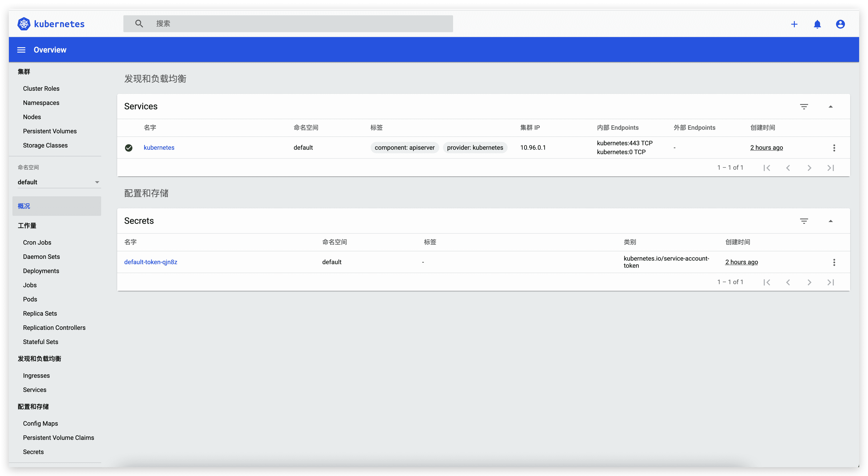This screenshot has height=476, width=868.
Task: Click the plus icon to create resource
Action: 794,24
